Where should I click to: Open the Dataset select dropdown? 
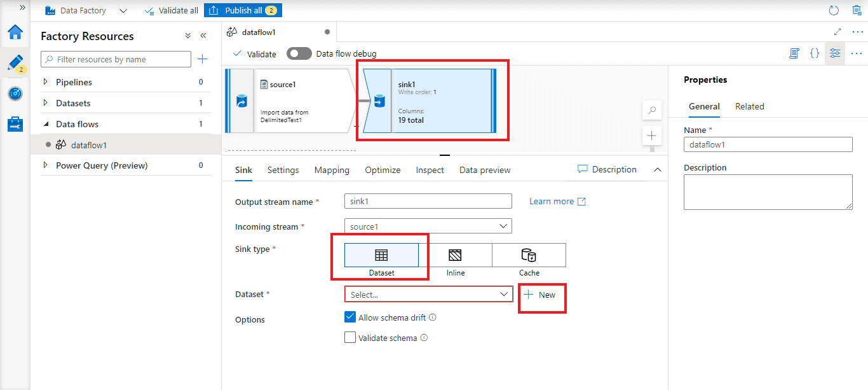point(428,295)
